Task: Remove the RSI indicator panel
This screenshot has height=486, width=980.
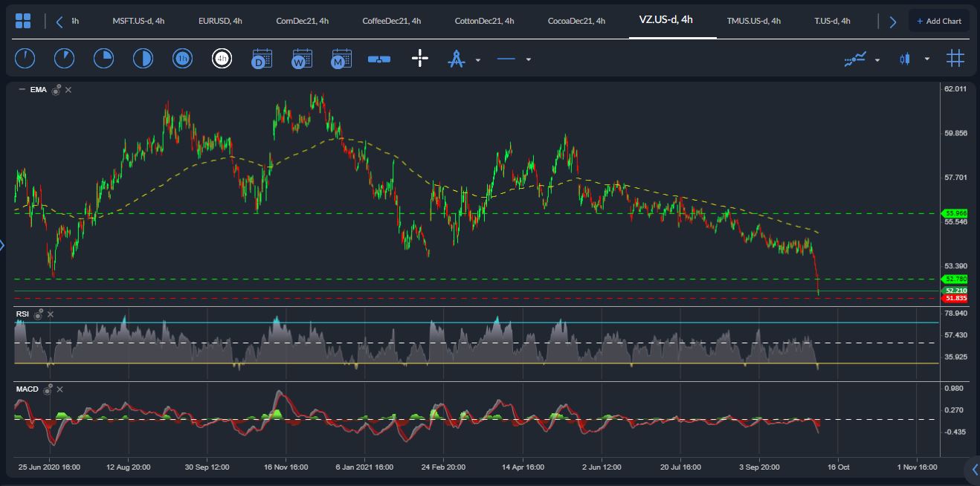Action: (x=51, y=314)
